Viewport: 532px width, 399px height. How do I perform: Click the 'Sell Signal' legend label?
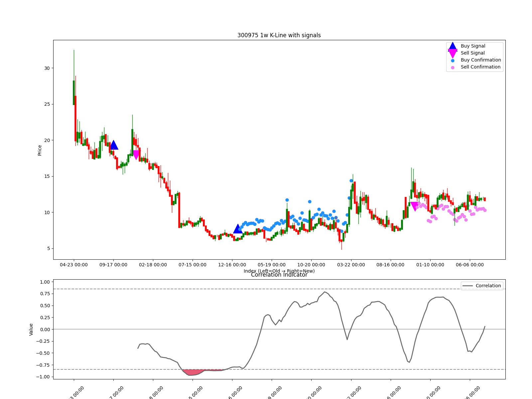click(x=472, y=53)
